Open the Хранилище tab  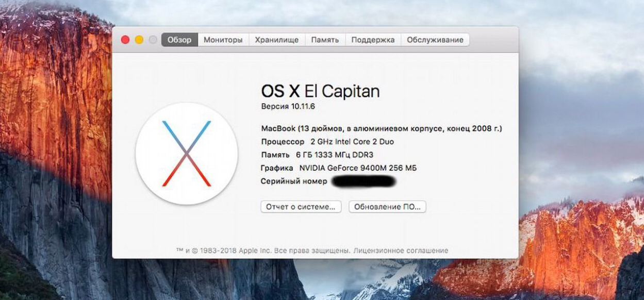[x=277, y=40]
